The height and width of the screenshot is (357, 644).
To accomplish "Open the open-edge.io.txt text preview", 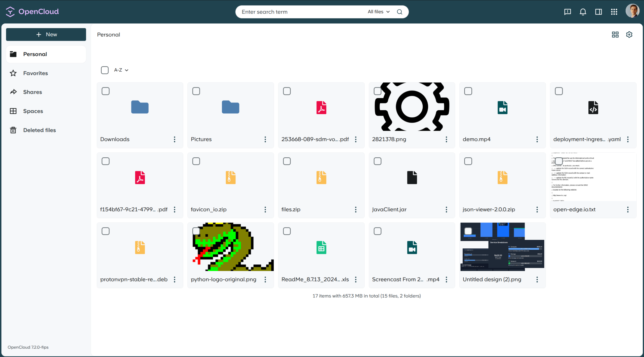I will [593, 177].
